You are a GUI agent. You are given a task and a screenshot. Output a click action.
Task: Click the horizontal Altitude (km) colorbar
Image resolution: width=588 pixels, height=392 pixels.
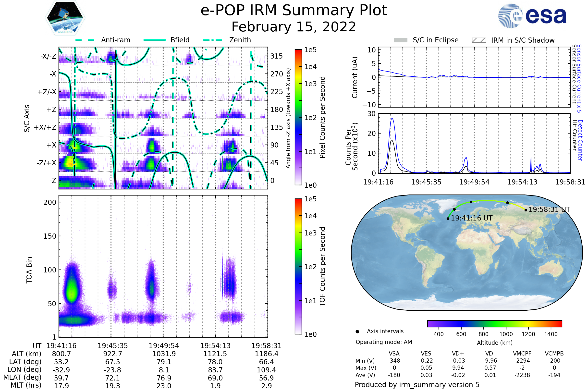[x=494, y=323]
